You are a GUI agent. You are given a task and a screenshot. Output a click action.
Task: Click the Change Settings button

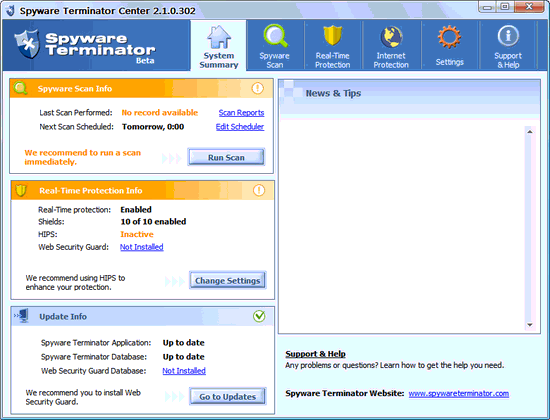pyautogui.click(x=228, y=280)
